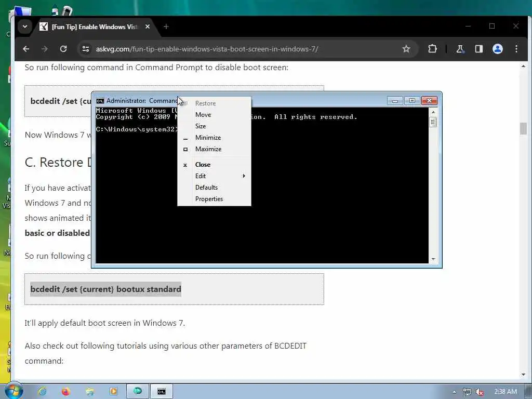Open Windows Media Player from the taskbar
Image resolution: width=532 pixels, height=399 pixels.
[113, 392]
